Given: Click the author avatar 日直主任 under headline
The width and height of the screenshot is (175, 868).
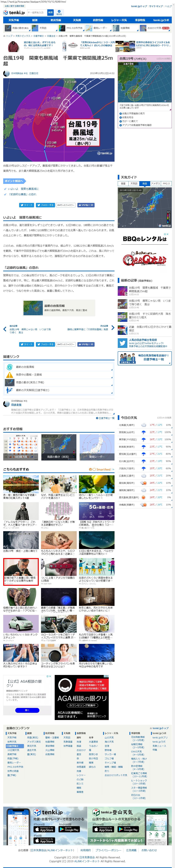Looking at the screenshot, I should tap(6, 73).
